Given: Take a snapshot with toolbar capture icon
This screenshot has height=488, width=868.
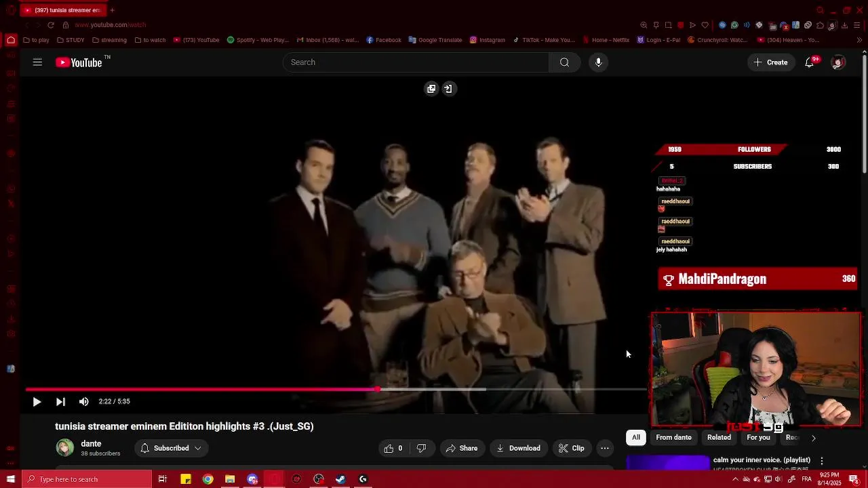Looking at the screenshot, I should coord(668,25).
